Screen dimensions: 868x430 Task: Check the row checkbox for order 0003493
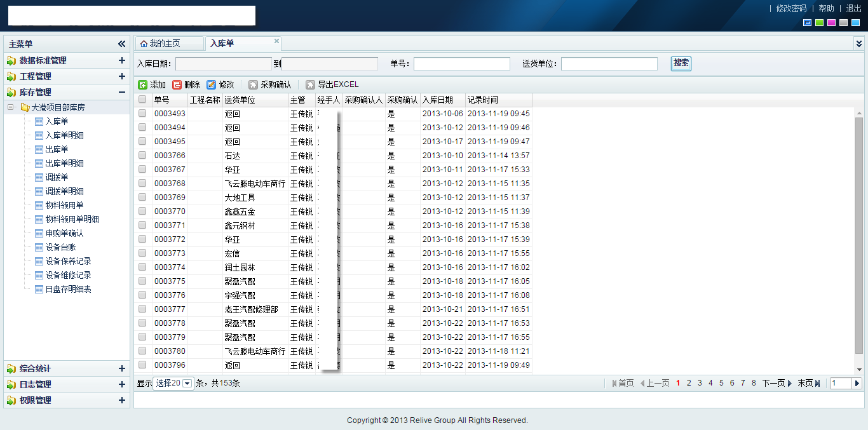(x=142, y=113)
